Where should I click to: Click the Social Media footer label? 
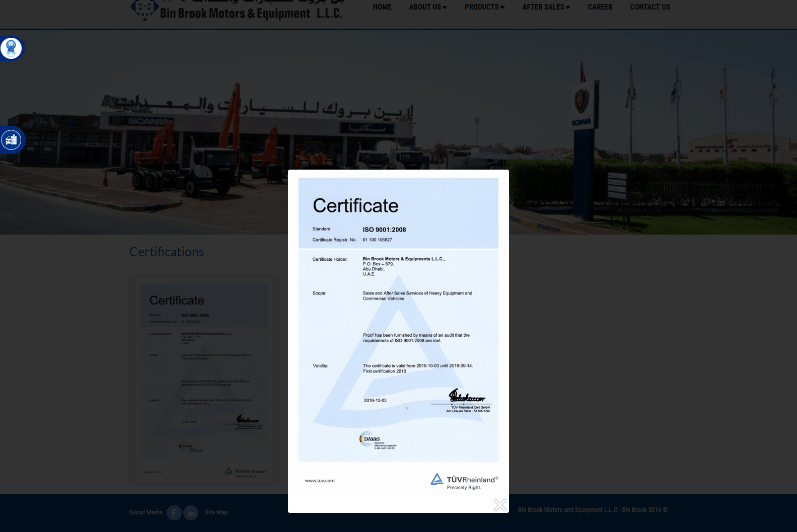click(146, 512)
